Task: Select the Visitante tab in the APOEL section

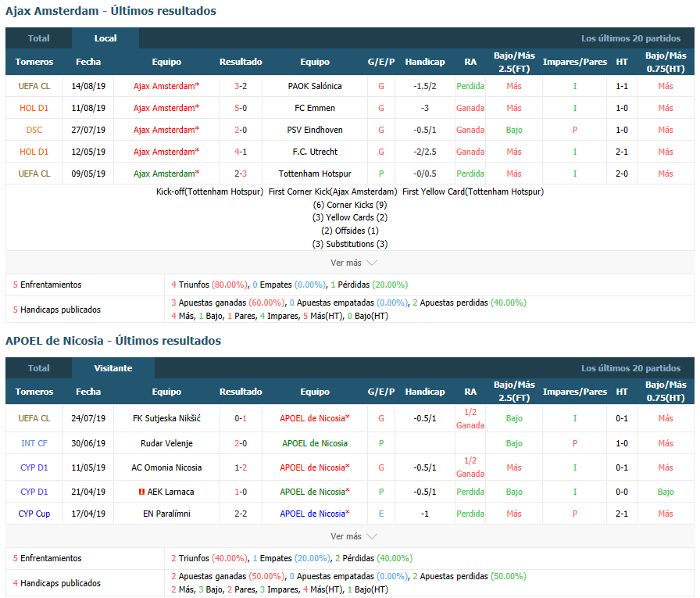Action: pos(113,368)
